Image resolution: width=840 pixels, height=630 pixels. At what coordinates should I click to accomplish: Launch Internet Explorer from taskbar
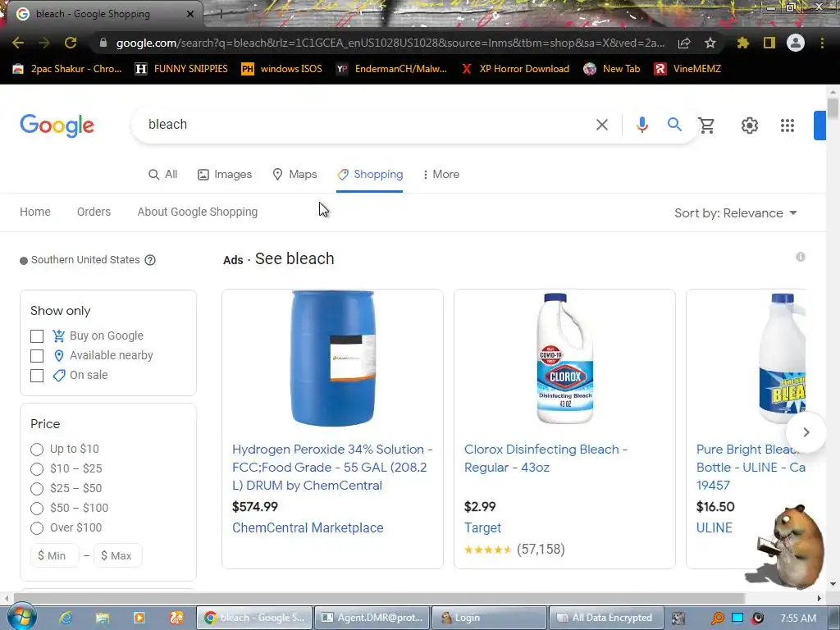(x=66, y=618)
